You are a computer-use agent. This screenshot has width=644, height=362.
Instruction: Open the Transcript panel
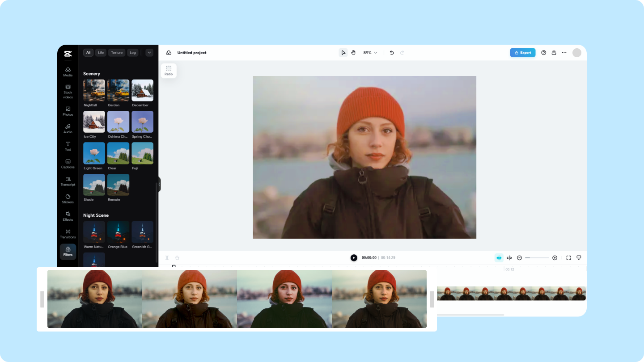tap(68, 181)
